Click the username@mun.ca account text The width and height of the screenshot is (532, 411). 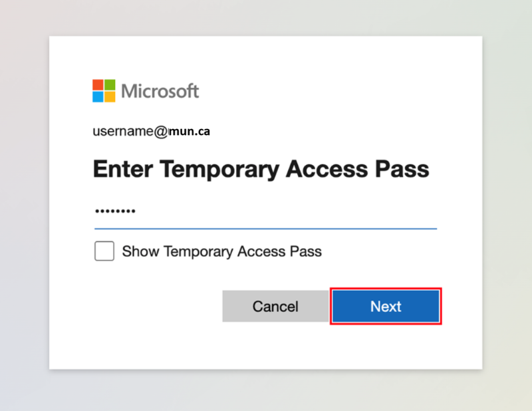(152, 131)
